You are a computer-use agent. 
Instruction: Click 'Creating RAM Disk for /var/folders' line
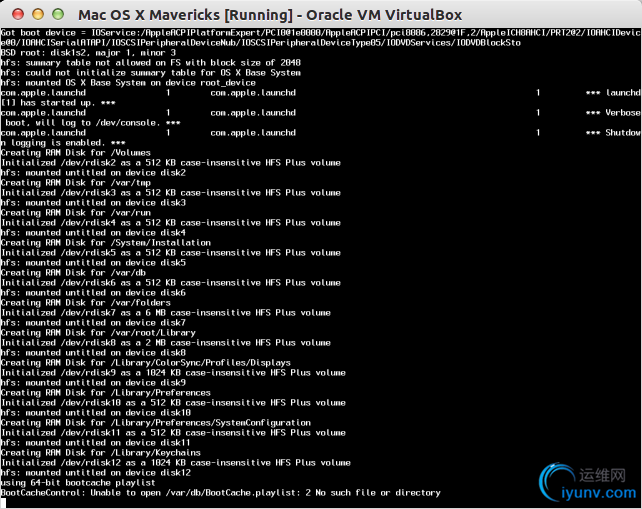tap(86, 303)
